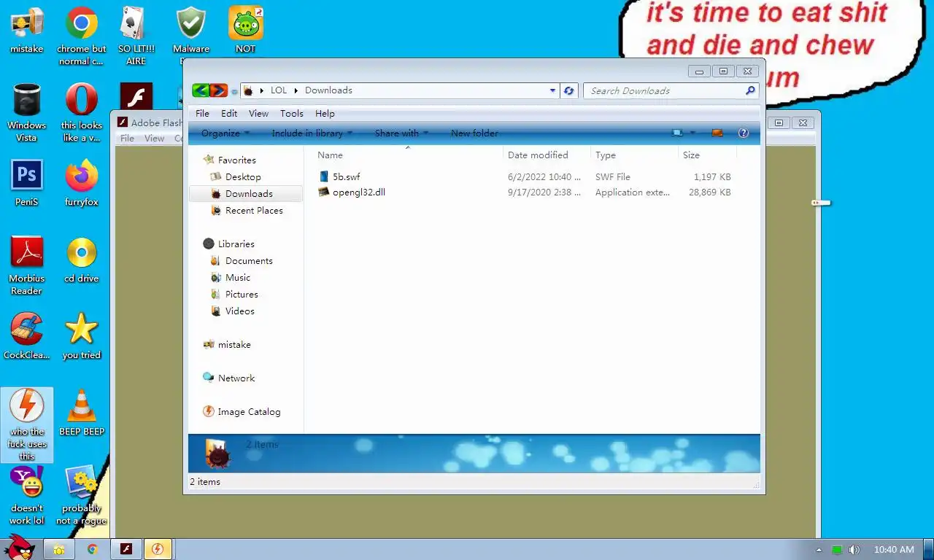Open the 'mistake' computer desktop icon
Viewport: 934px width, 560px height.
27,29
